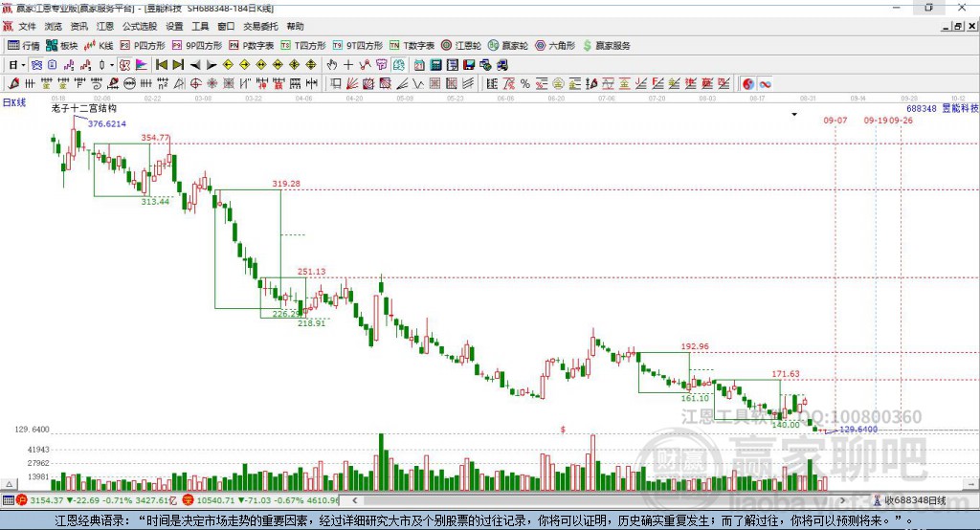Click the 日K线 chart label
980x530 pixels.
14,102
